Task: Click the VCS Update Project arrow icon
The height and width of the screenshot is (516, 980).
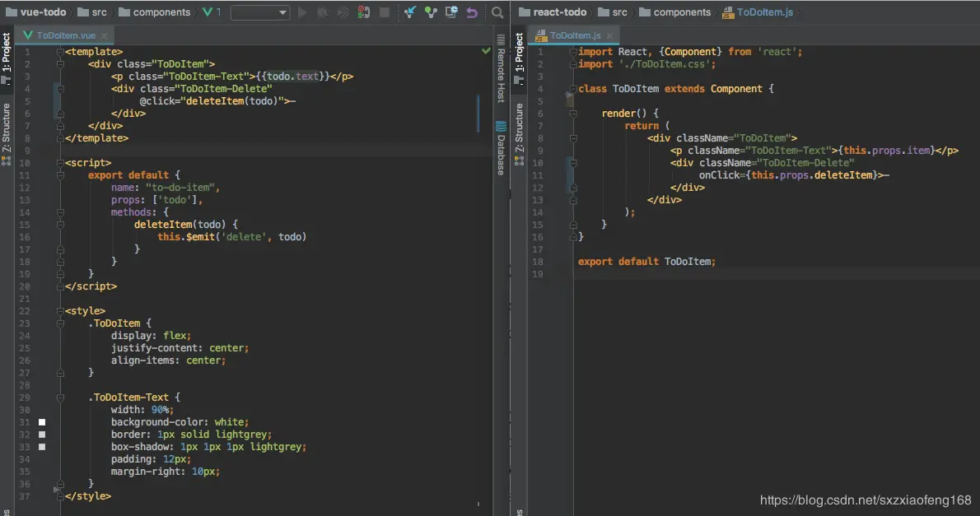Action: click(x=410, y=12)
